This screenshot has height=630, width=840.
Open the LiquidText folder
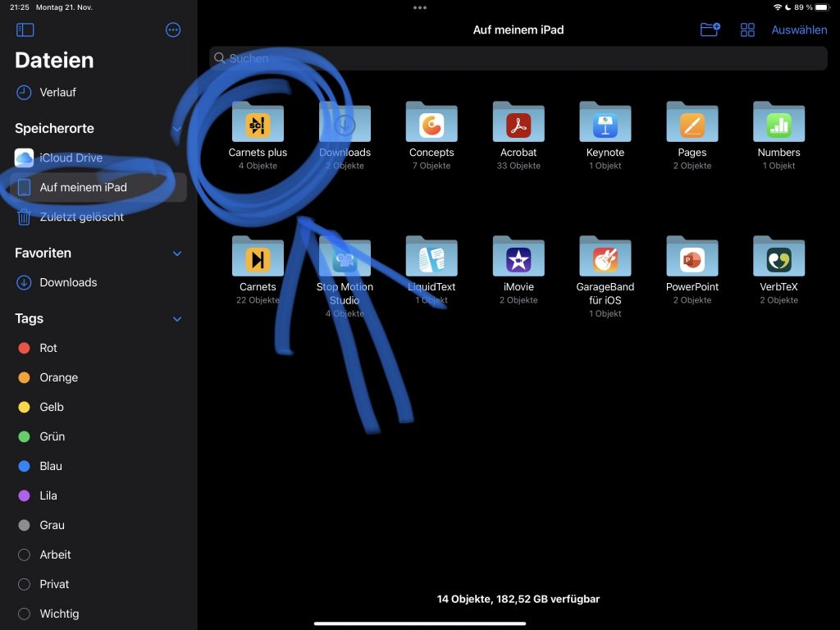[x=431, y=270]
